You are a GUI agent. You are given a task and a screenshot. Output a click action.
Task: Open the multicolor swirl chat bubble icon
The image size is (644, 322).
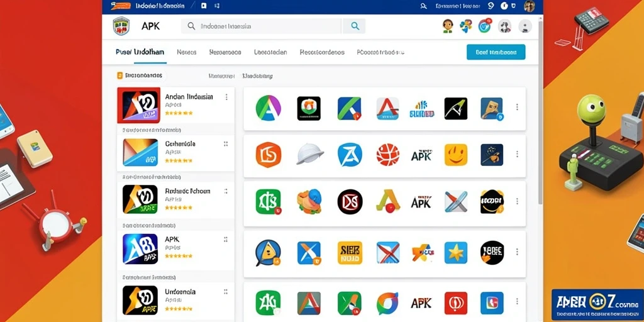(387, 303)
